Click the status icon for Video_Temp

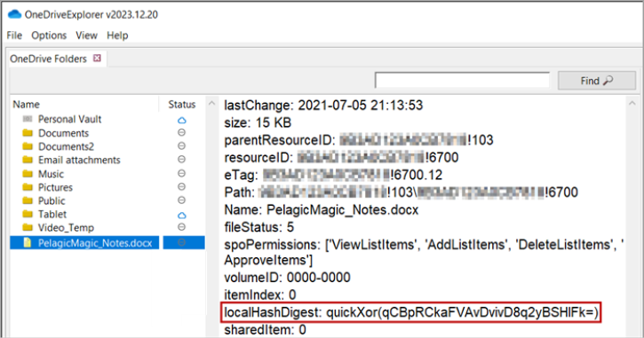coord(181,227)
